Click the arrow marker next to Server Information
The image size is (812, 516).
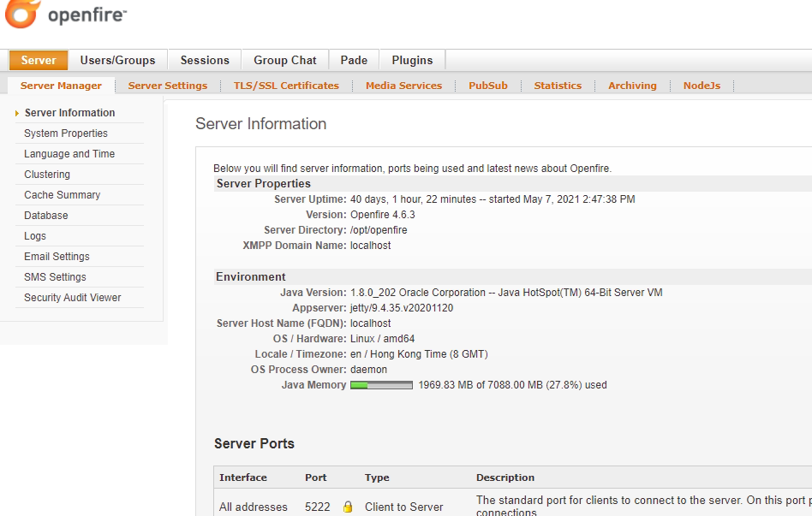pos(16,112)
